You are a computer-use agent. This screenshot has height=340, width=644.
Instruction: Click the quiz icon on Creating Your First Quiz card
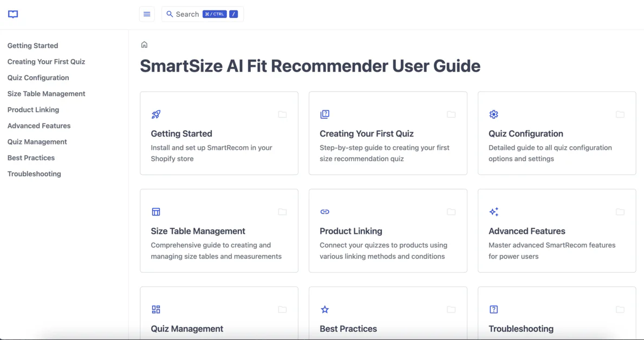coord(325,114)
